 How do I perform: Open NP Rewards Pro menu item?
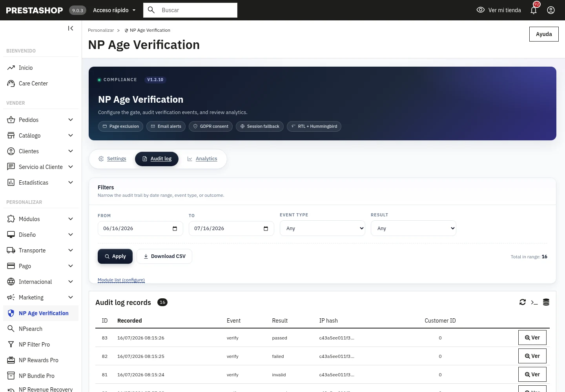pos(41,360)
